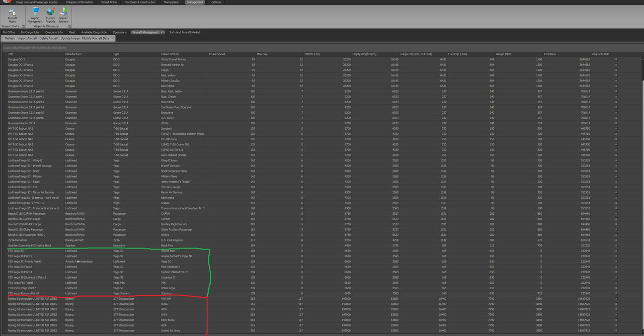Open the Virtual Airline menu
The width and height of the screenshot is (644, 336).
pos(109,2)
